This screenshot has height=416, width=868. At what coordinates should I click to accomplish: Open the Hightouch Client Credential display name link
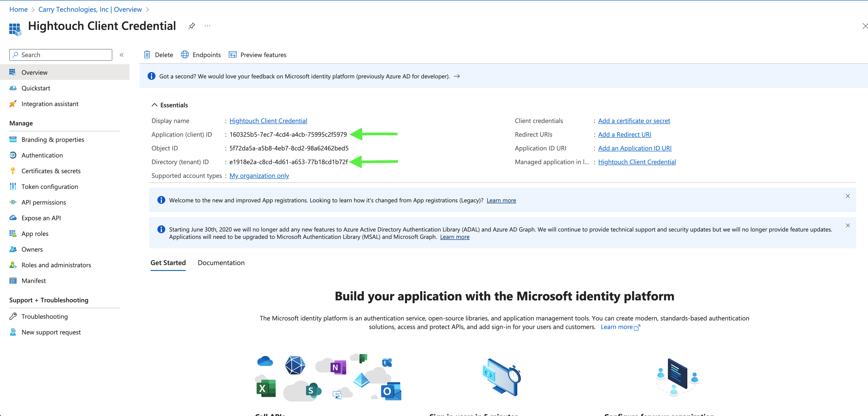(268, 121)
